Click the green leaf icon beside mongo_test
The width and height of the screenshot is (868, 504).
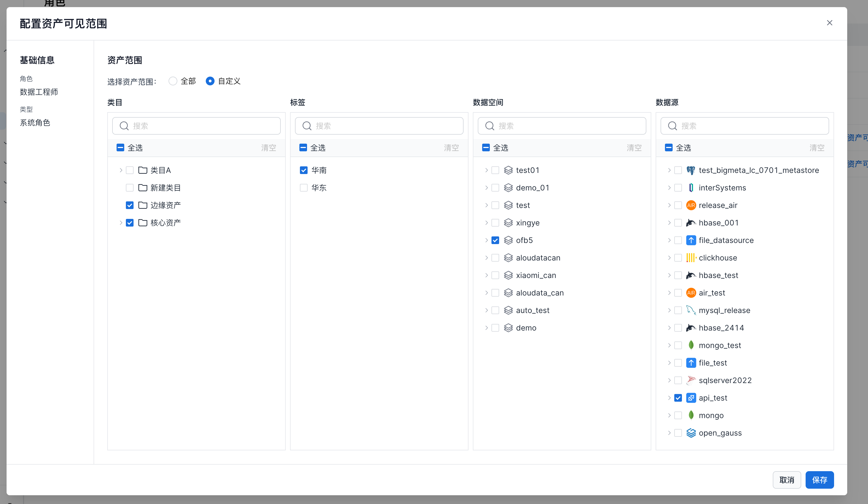tap(691, 345)
